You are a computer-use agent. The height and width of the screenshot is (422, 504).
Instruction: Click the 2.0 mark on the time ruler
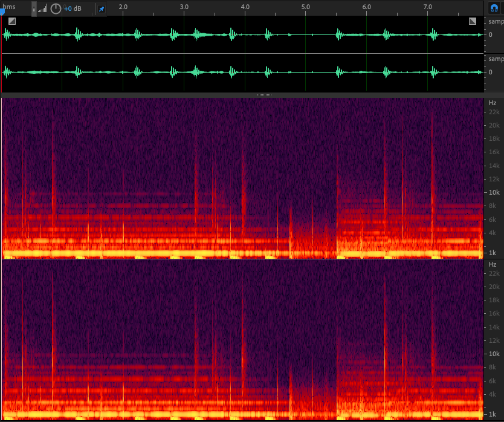click(x=123, y=7)
